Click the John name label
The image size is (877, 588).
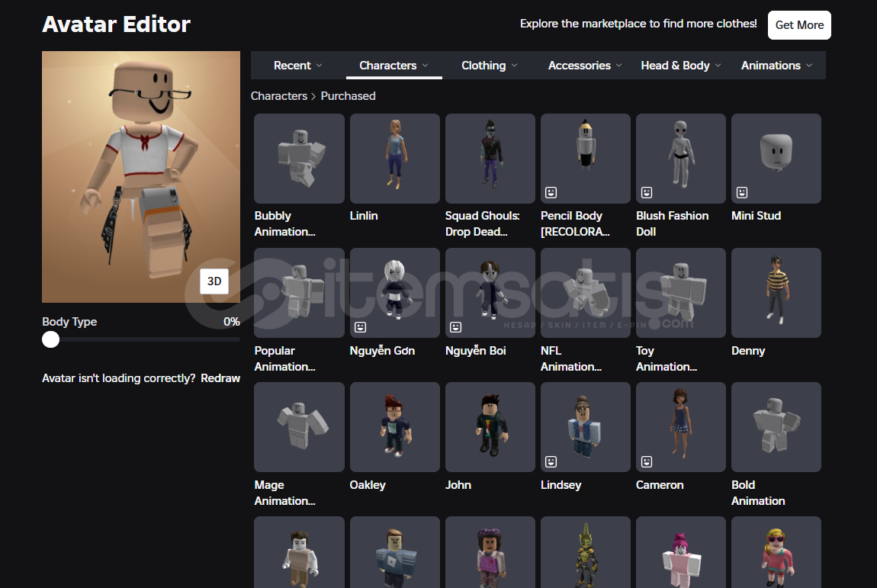[458, 485]
